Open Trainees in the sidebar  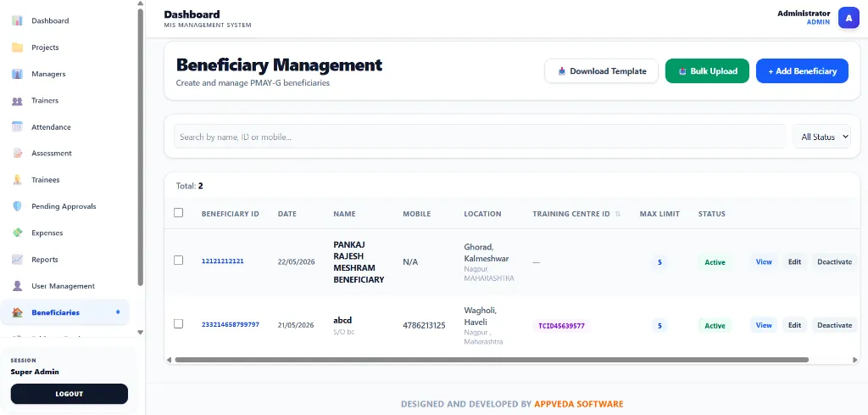pos(64,180)
